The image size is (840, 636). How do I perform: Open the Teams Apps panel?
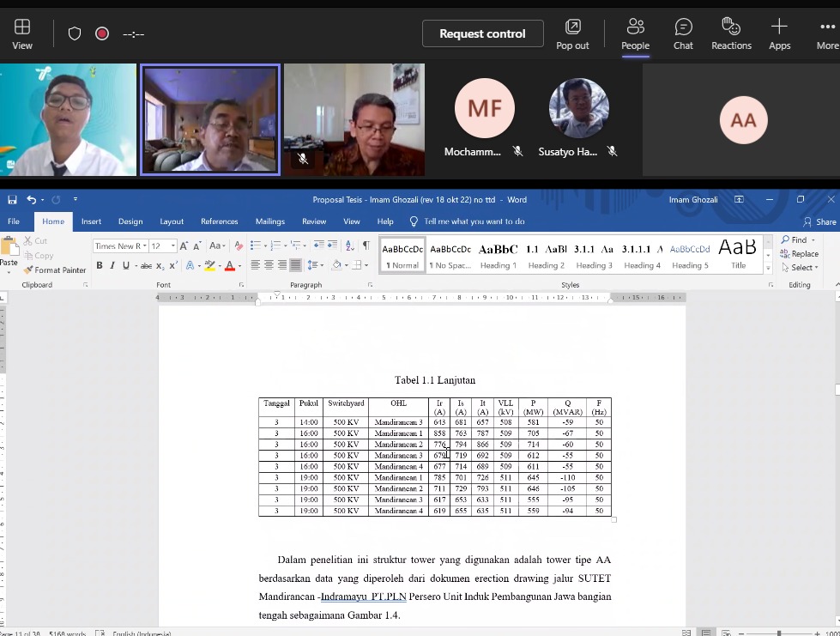tap(779, 33)
